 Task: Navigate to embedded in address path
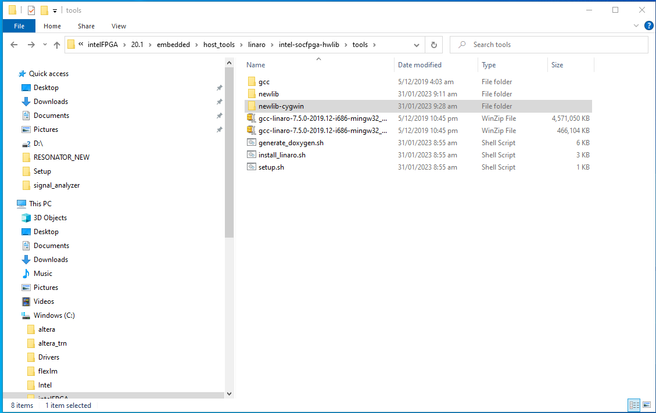pos(173,45)
